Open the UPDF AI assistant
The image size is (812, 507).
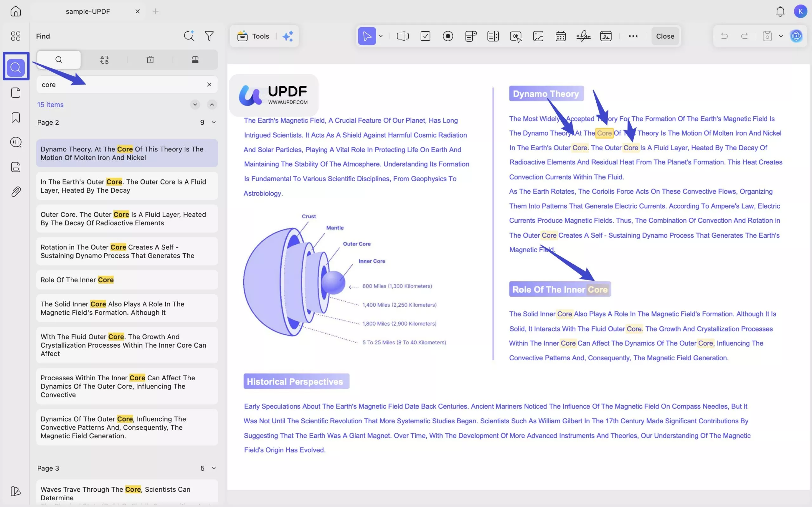796,36
